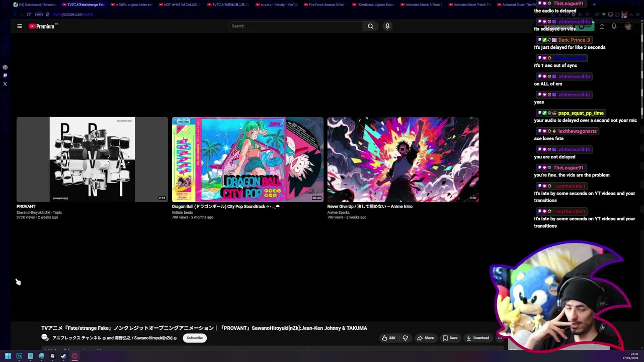Switch to the 'Creditless Jujutsu Kaisen' tab
Image resolution: width=644 pixels, height=362 pixels.
tap(373, 5)
